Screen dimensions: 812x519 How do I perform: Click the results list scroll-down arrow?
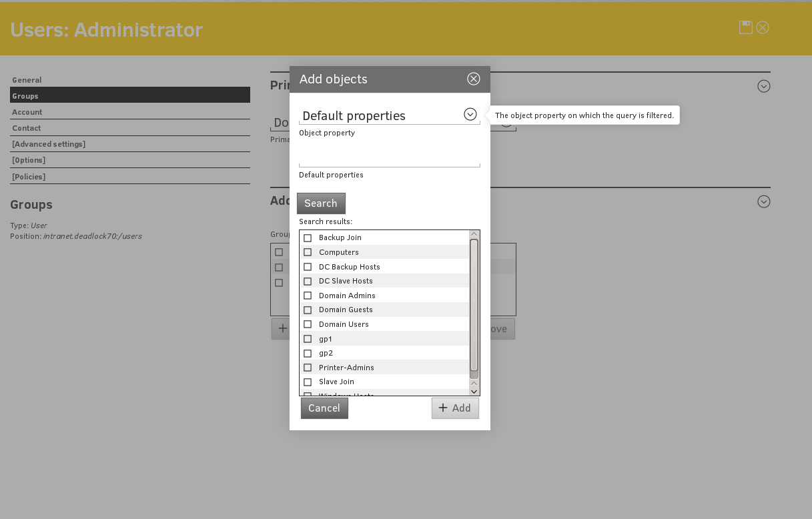pos(474,392)
